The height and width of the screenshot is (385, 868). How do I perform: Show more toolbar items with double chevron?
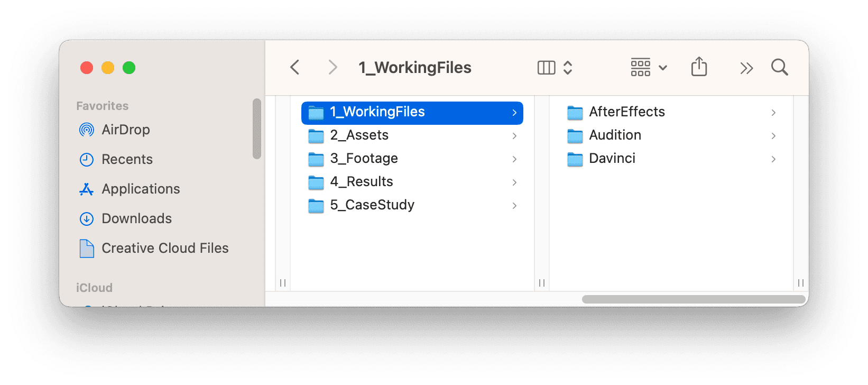(x=746, y=68)
